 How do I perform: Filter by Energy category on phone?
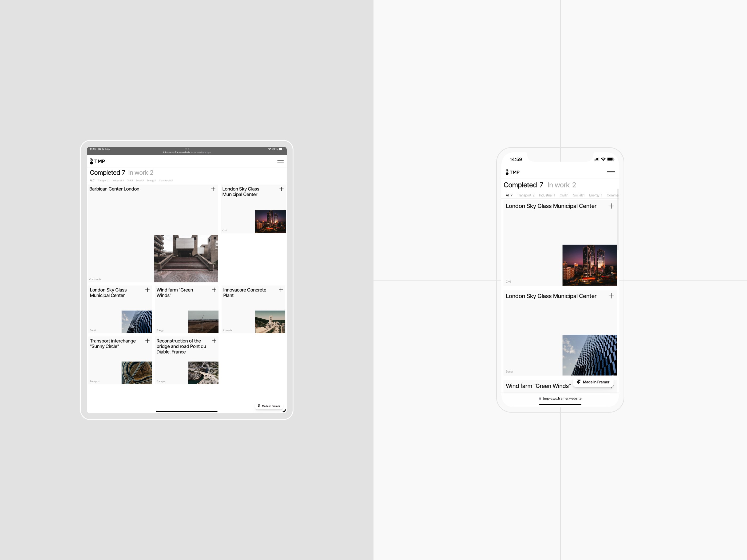595,195
